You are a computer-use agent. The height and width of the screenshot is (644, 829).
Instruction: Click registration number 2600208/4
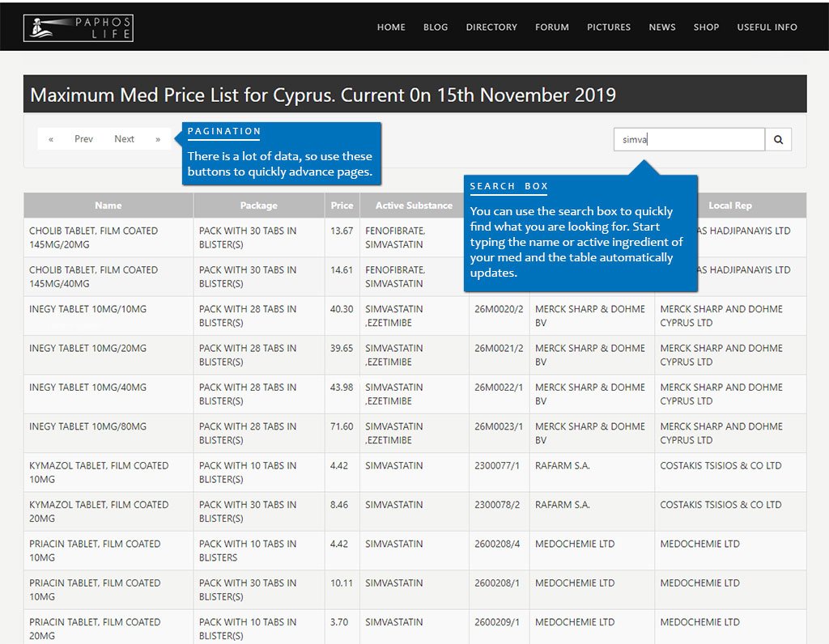(x=497, y=544)
